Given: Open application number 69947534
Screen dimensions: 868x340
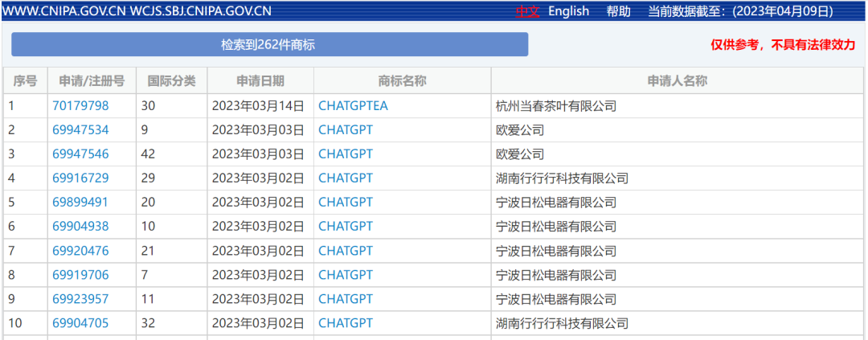Looking at the screenshot, I should (x=80, y=130).
